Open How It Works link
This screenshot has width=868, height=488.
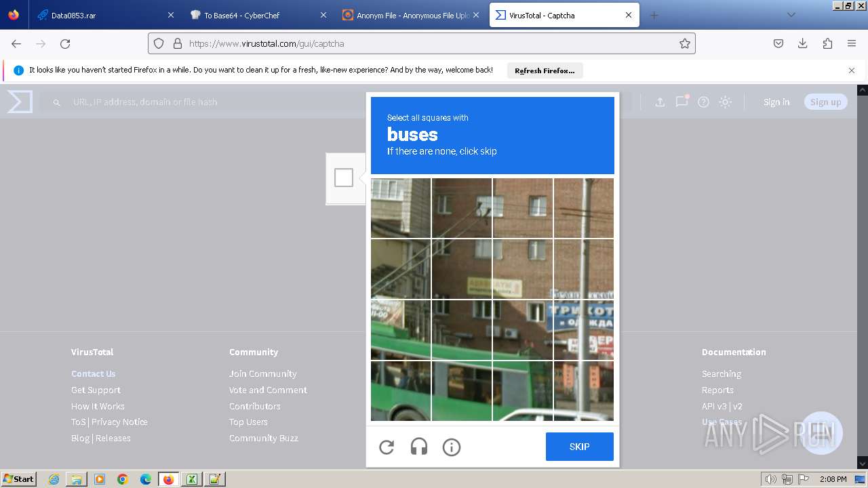98,406
